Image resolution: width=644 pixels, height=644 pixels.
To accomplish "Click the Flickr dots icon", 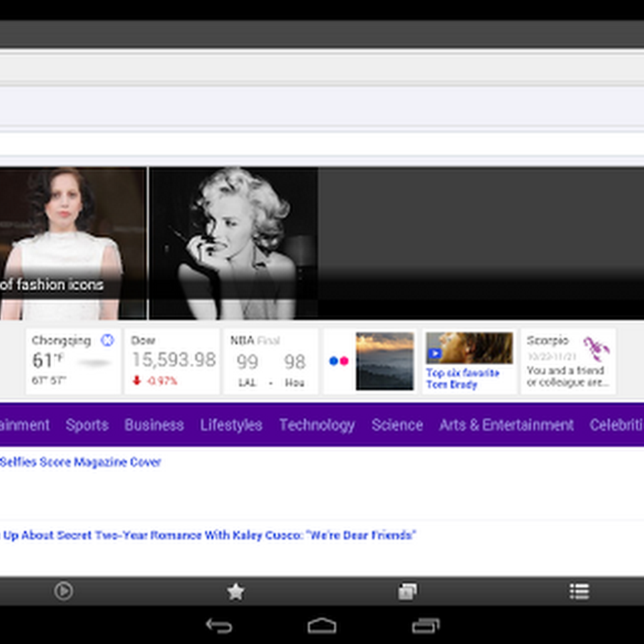I will pos(338,361).
